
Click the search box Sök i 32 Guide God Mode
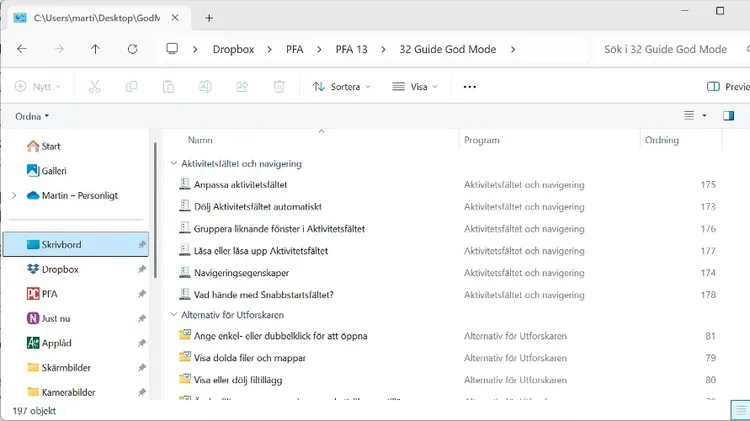[x=670, y=49]
